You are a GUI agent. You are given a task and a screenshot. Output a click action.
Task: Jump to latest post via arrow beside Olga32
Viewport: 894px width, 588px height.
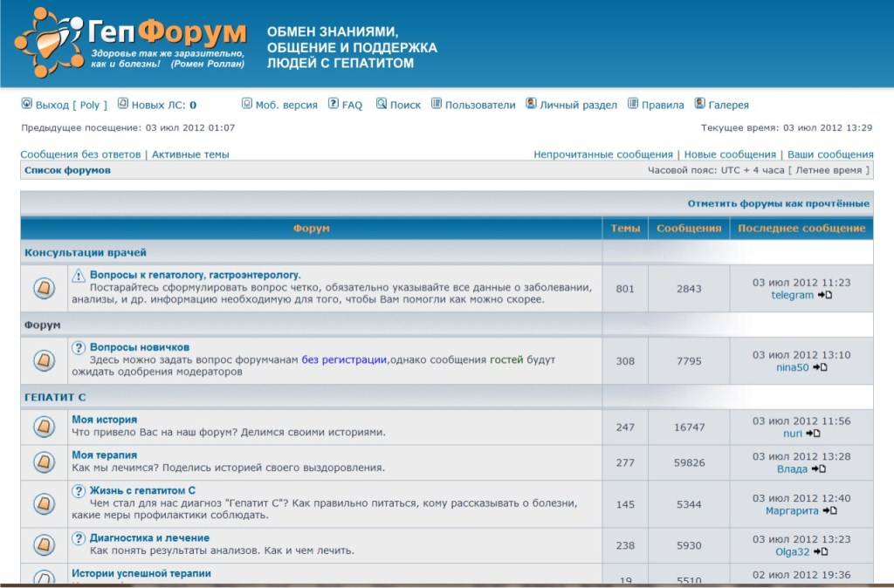[821, 551]
